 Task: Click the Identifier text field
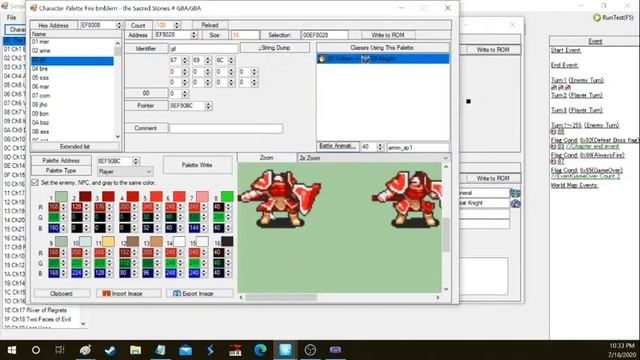[203, 49]
